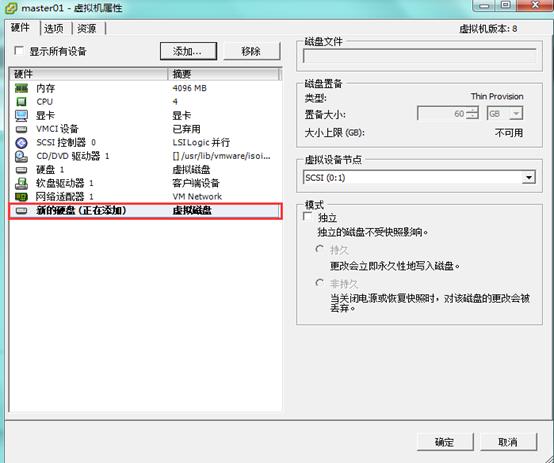
Task: Click the VM Network summary value
Action: pos(197,197)
